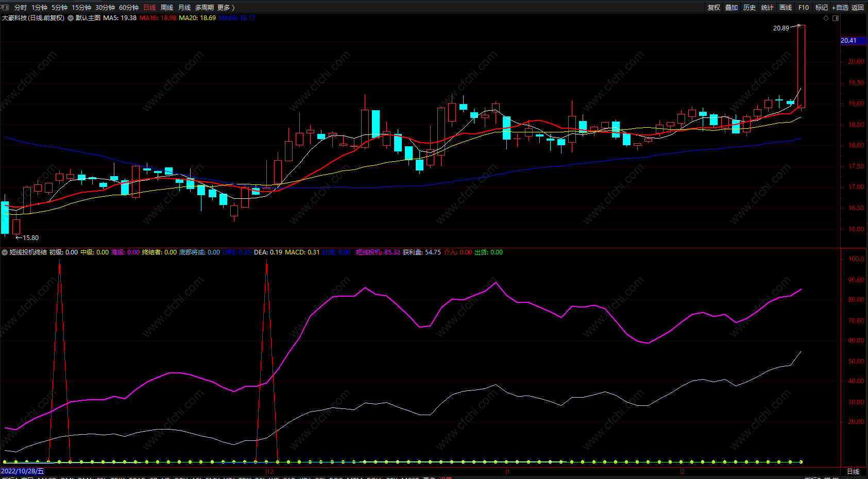Expand the 更多 periods menu
Screen dimensions: 868x479
click(x=226, y=7)
